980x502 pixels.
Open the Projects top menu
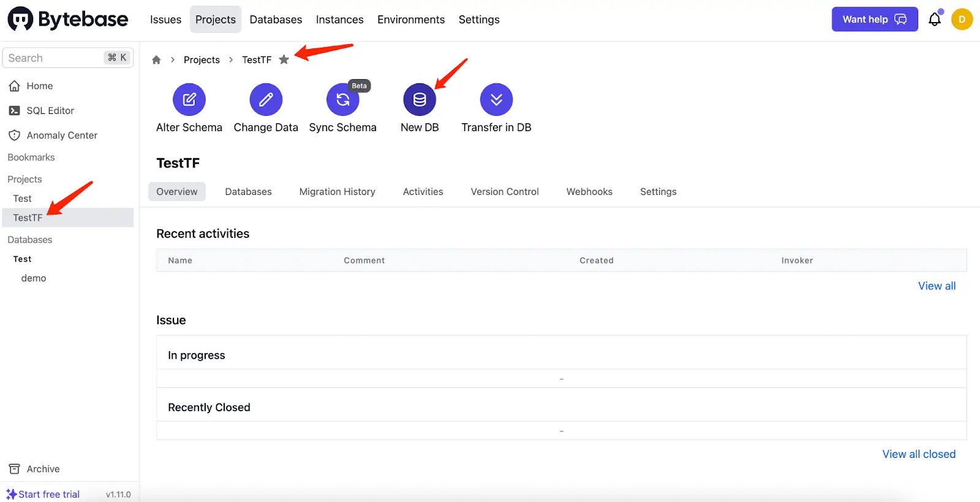(216, 20)
